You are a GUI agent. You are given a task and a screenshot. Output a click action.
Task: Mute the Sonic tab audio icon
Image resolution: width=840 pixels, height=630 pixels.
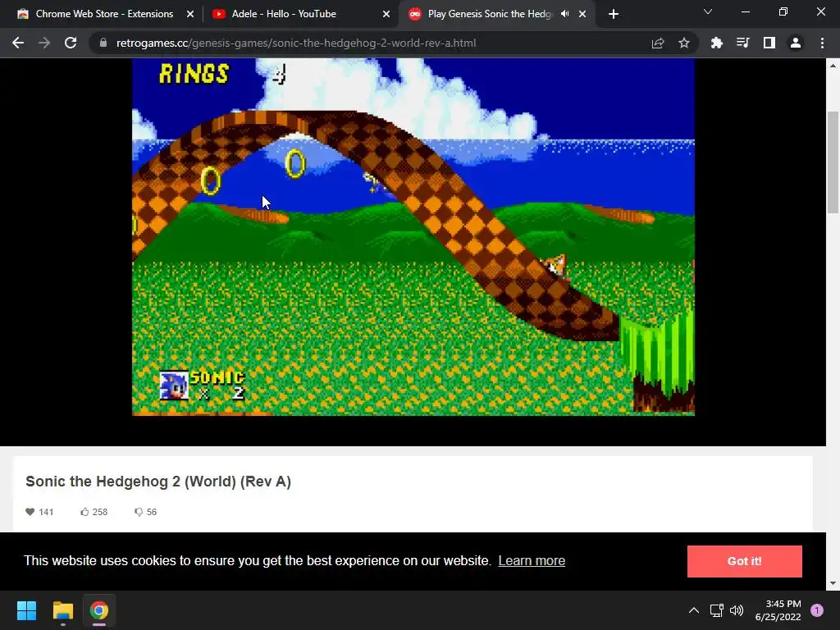point(564,14)
